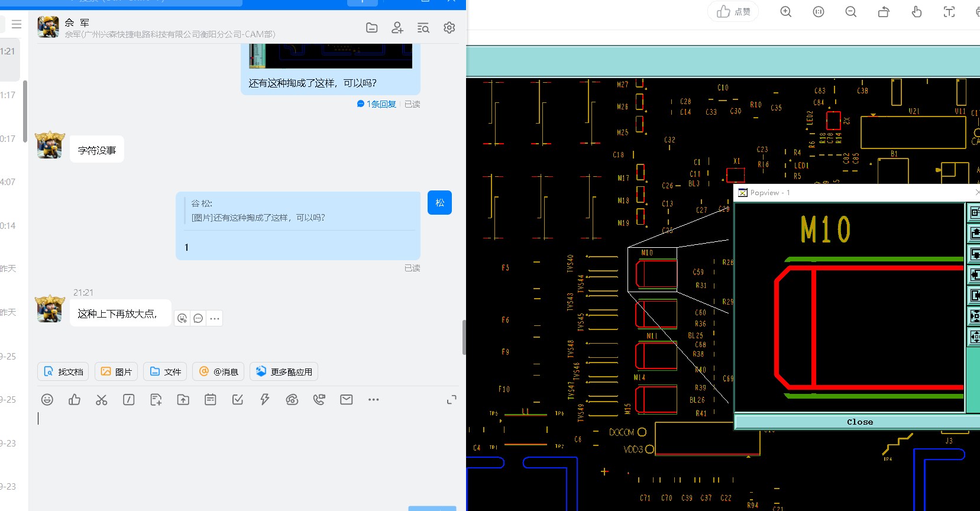980x511 pixels.
Task: Open the slash command shortcut icon
Action: (129, 400)
